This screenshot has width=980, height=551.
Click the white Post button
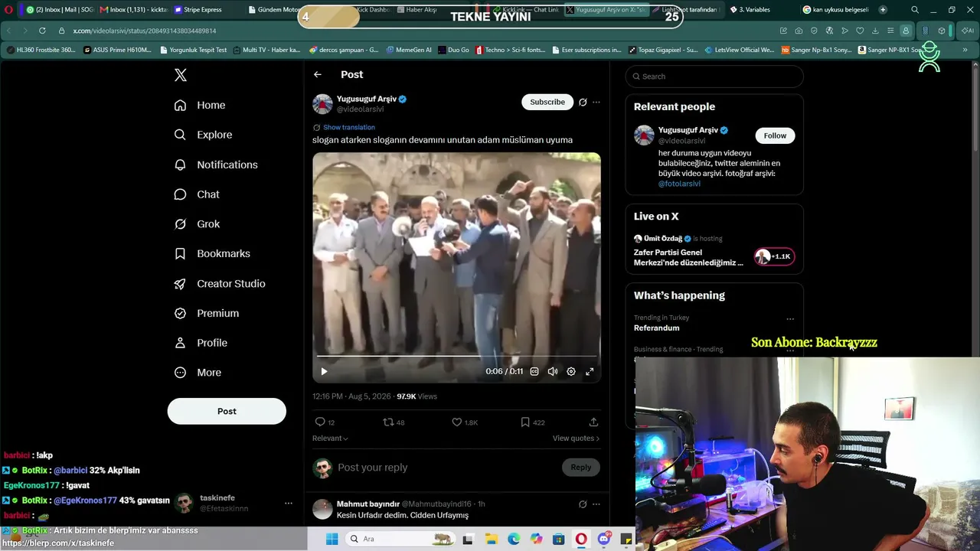click(x=227, y=411)
